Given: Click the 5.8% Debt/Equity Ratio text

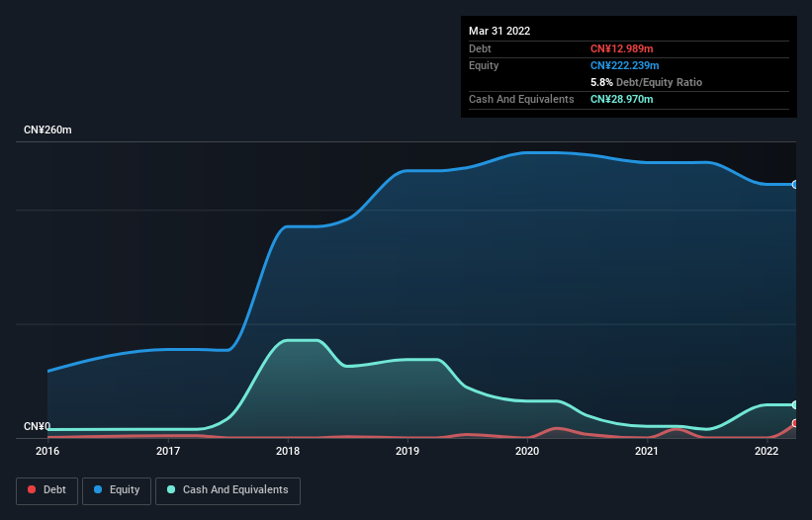Looking at the screenshot, I should click(646, 82).
